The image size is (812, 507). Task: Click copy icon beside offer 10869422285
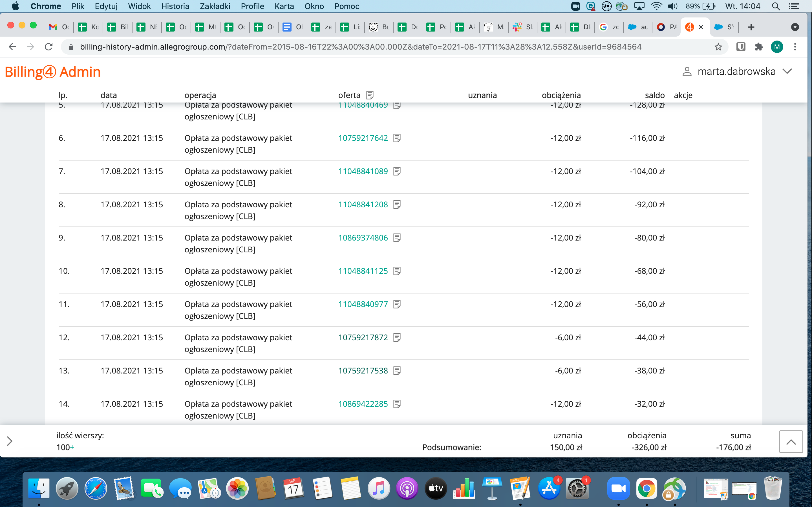[x=397, y=404]
